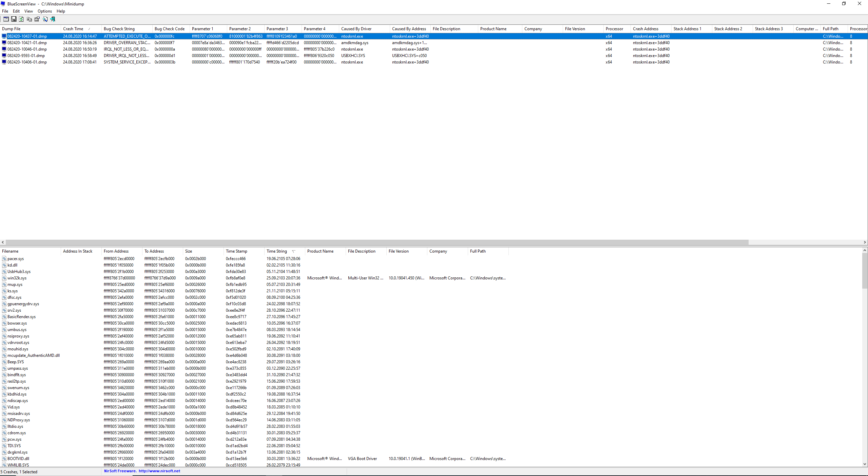Click the '5 Crashes, 1 Selected' status text

pyautogui.click(x=19, y=472)
